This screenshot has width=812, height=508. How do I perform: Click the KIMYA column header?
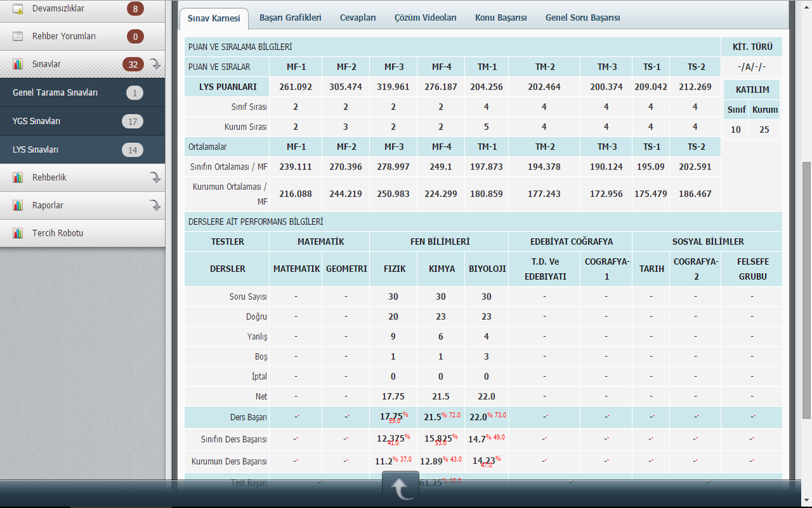pyautogui.click(x=442, y=269)
